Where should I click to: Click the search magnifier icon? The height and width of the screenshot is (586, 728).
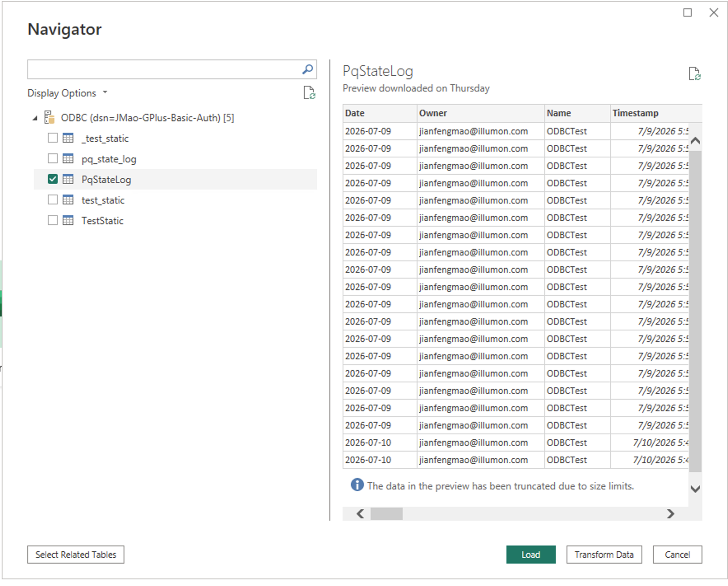[x=307, y=69]
